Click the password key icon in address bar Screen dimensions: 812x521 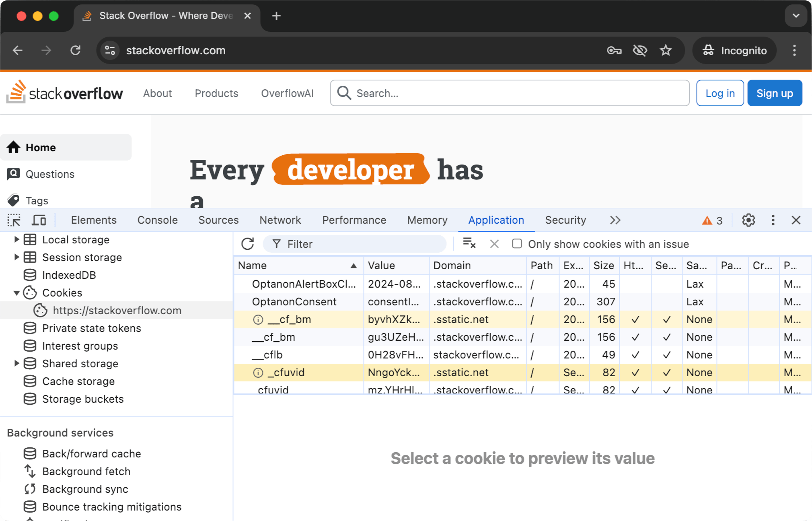614,50
